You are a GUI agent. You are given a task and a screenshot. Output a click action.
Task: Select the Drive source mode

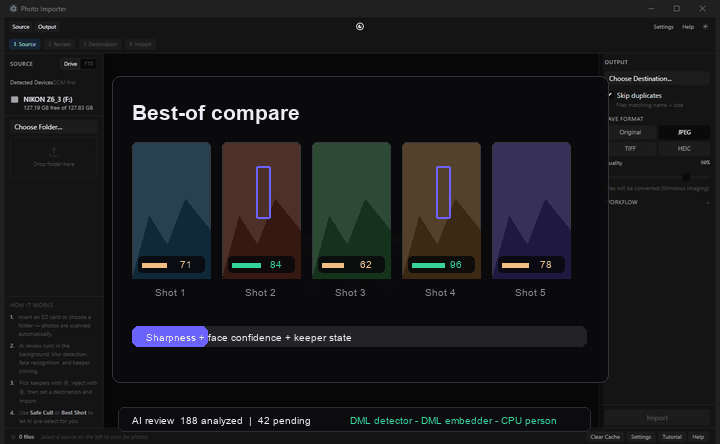tap(70, 64)
